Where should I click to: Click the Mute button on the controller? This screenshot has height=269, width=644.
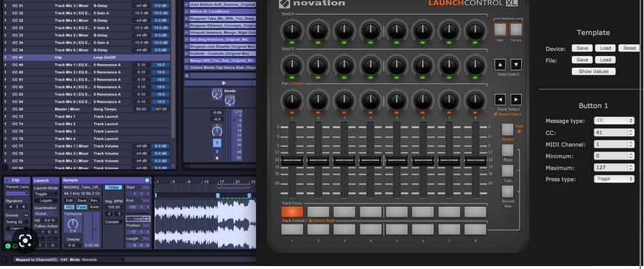(x=507, y=150)
